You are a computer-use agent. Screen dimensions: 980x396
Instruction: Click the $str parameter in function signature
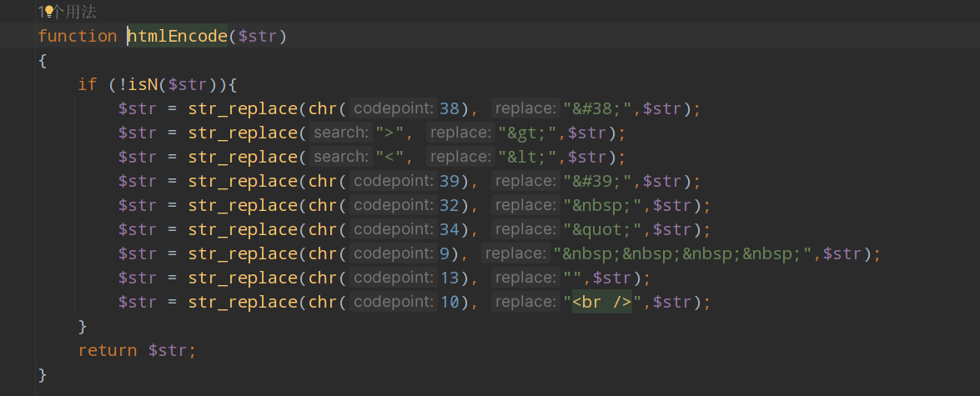point(258,36)
